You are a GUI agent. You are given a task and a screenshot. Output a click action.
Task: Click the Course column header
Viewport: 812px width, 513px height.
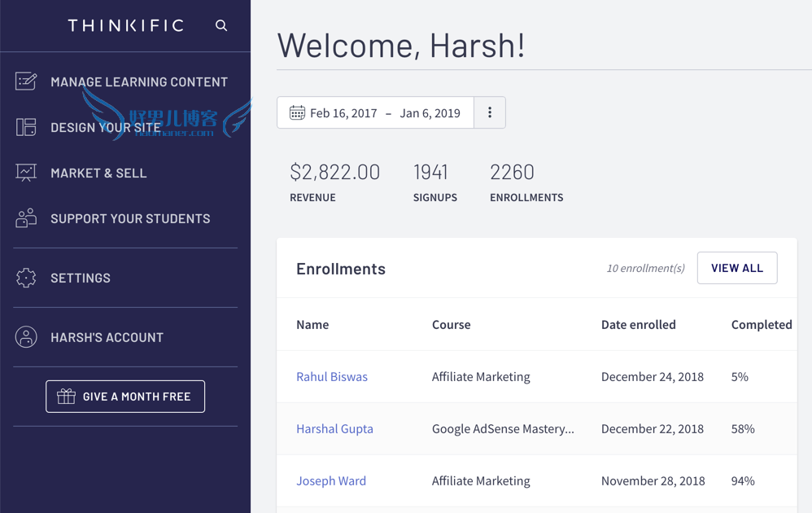click(x=451, y=324)
